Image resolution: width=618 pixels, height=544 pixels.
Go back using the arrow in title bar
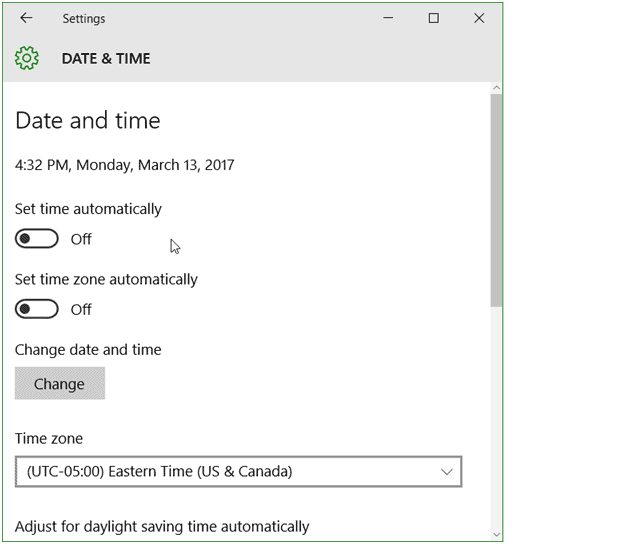(x=26, y=18)
